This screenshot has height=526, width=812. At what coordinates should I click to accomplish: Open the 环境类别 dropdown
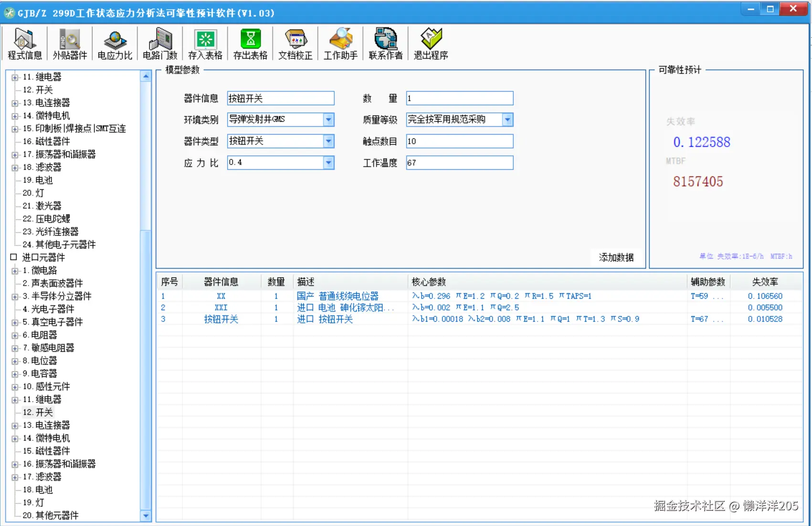pyautogui.click(x=328, y=119)
